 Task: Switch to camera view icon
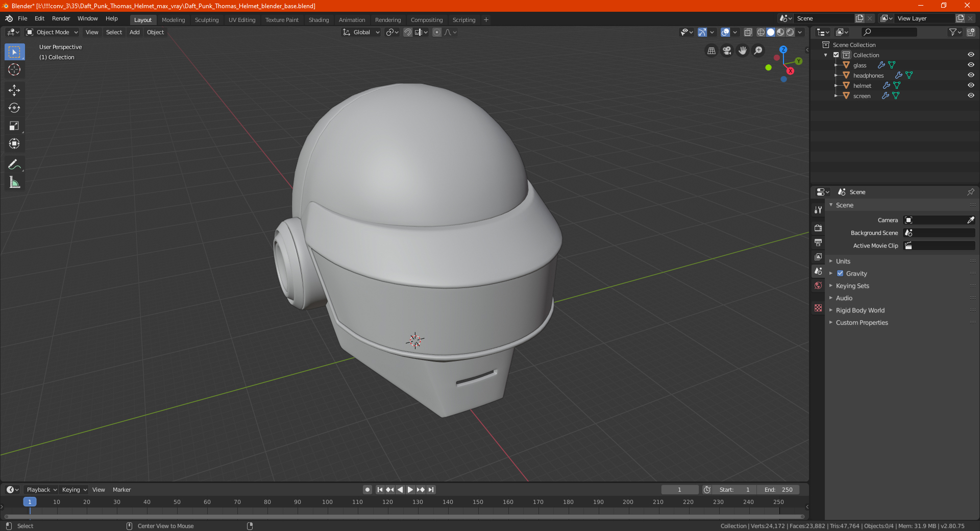coord(727,51)
